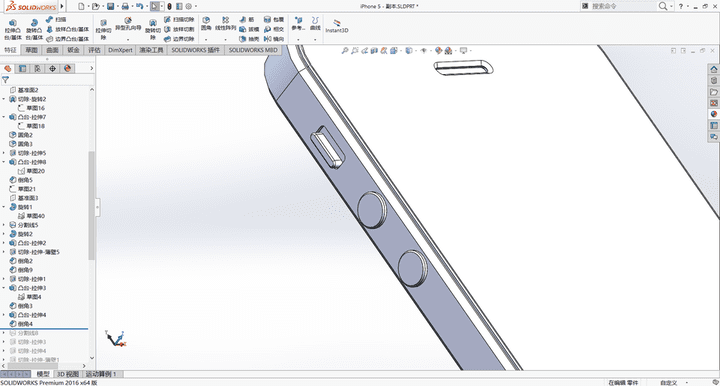720x386 pixels.
Task: Select the 圆角2 feature in tree
Action: coord(21,135)
